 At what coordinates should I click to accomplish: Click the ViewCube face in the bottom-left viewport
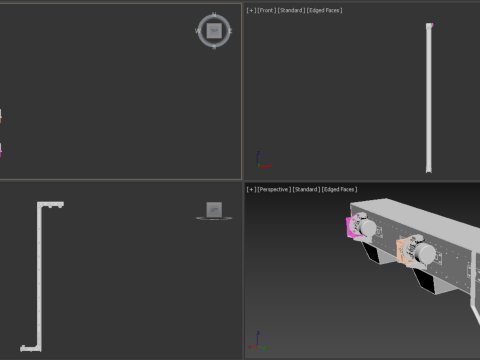point(214,209)
